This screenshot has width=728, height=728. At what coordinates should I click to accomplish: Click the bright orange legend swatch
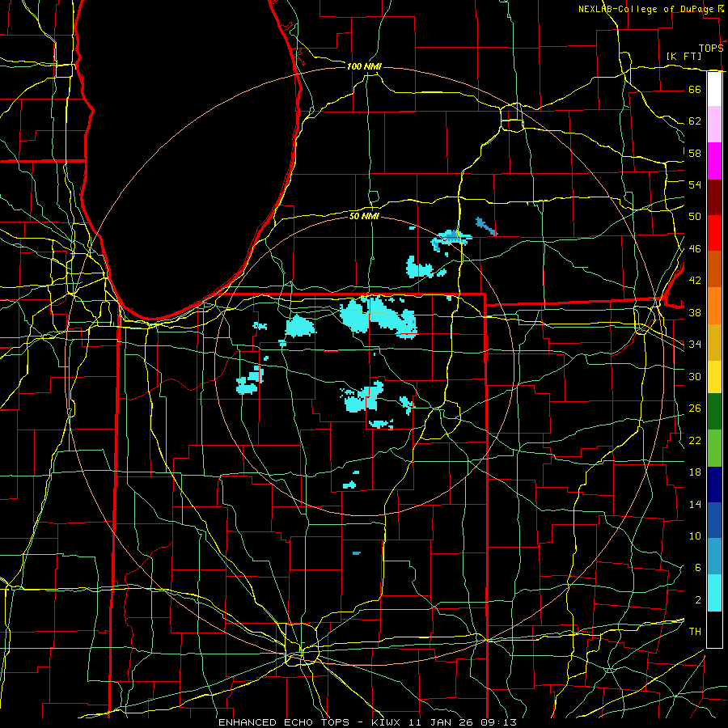pyautogui.click(x=714, y=305)
